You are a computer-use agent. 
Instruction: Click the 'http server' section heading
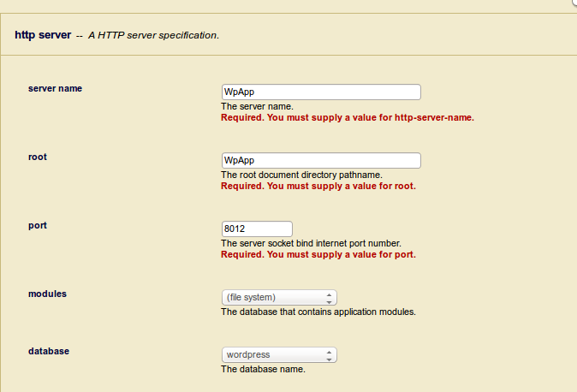[x=43, y=35]
